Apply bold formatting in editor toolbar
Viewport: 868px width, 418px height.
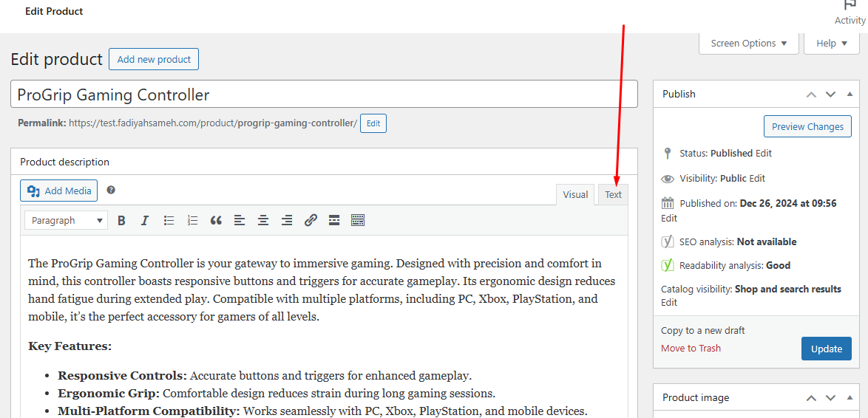pos(121,221)
